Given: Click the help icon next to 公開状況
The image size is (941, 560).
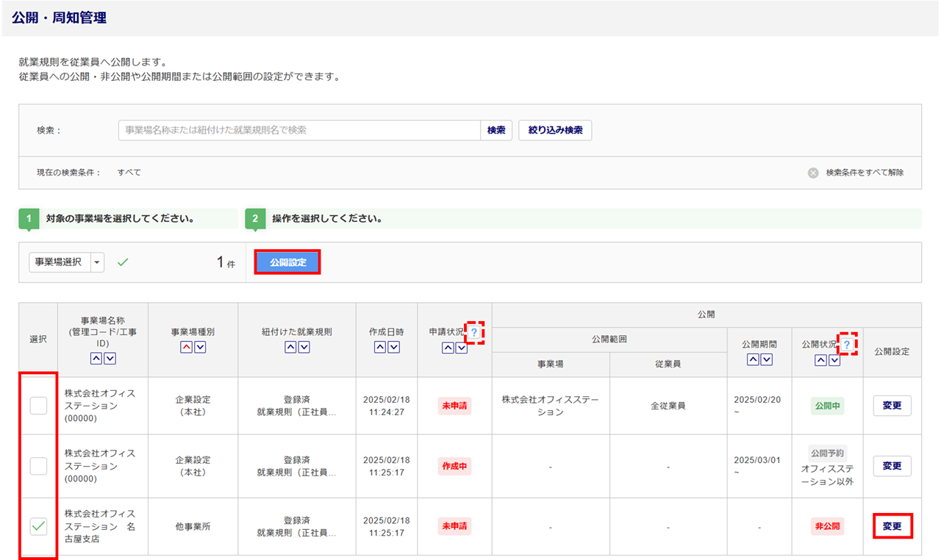Looking at the screenshot, I should [x=847, y=345].
